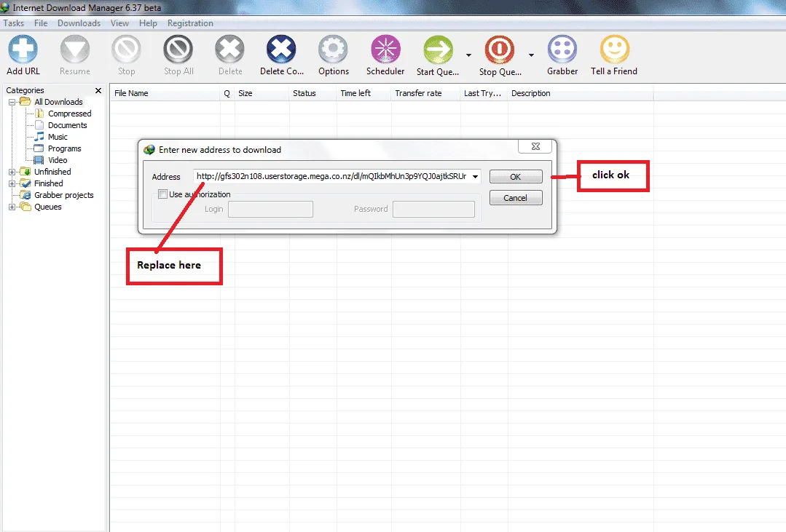Open the Address history dropdown arrow
This screenshot has height=532, width=786.
click(475, 176)
